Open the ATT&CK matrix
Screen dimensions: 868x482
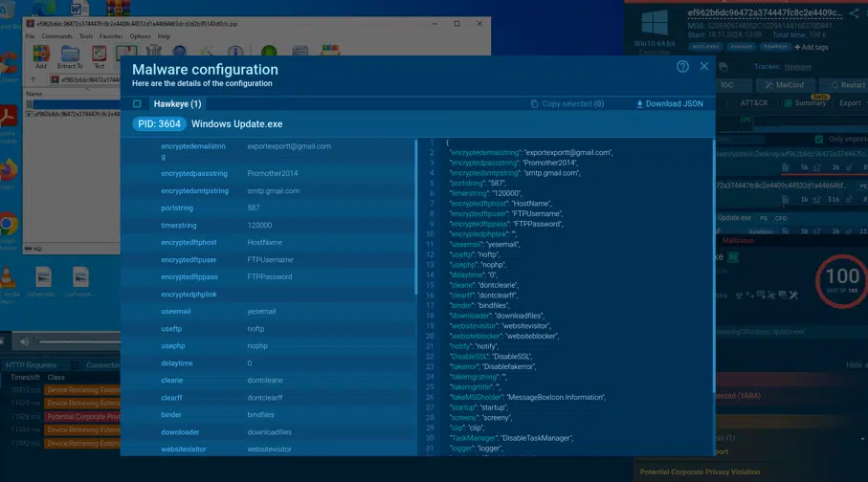(x=754, y=103)
